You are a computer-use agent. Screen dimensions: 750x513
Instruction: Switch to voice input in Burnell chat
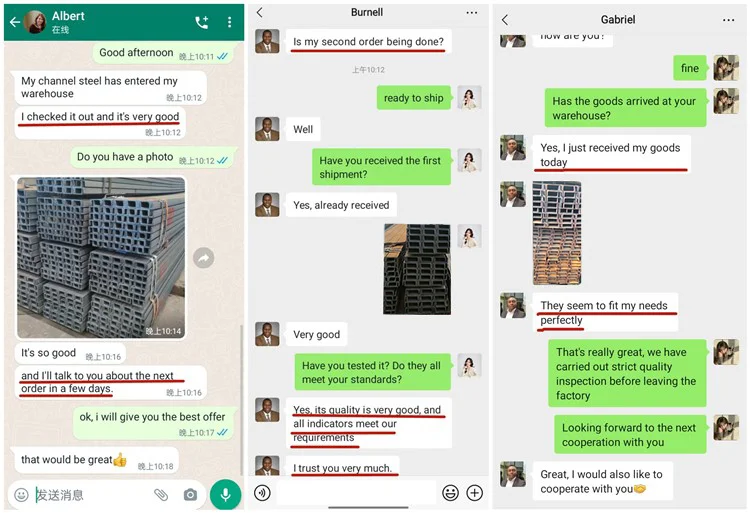262,492
